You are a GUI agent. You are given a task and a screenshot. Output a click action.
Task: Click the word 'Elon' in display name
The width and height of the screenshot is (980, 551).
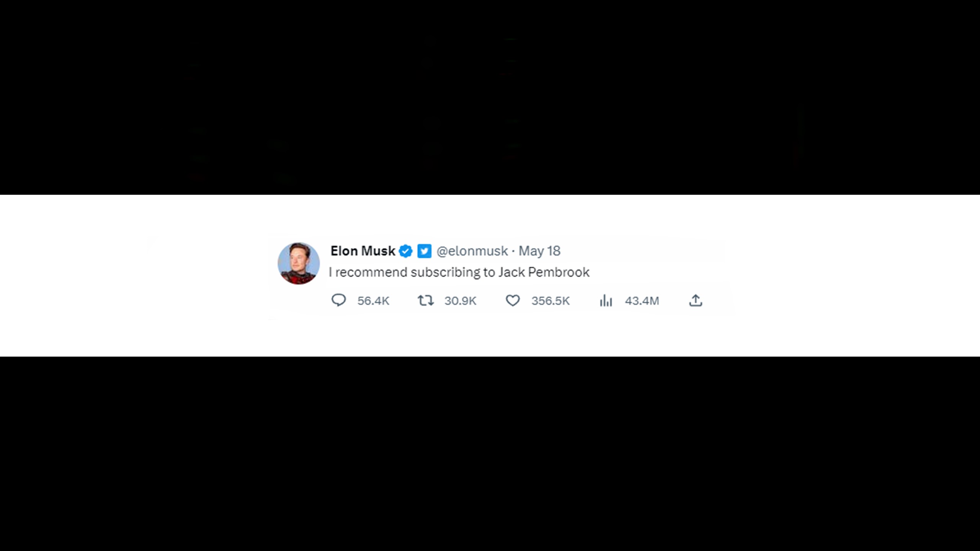(x=344, y=251)
